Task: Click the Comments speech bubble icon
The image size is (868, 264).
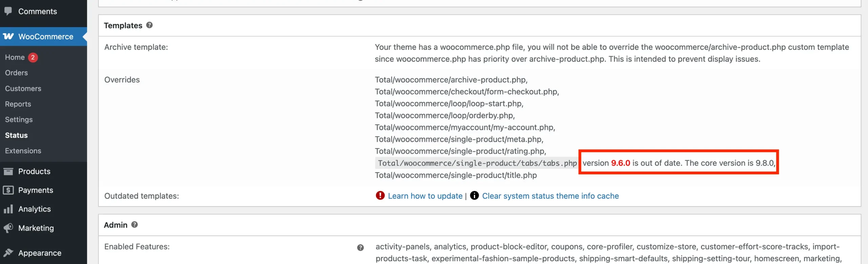Action: [8, 11]
